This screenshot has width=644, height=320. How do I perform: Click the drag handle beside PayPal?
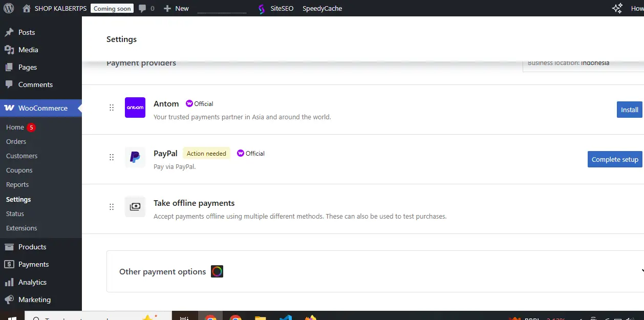pos(112,157)
